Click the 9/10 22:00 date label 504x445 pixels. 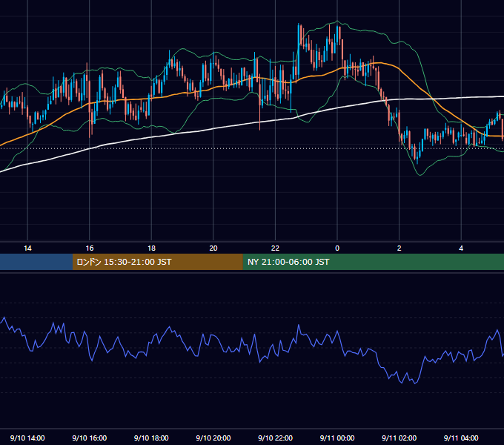pos(276,438)
